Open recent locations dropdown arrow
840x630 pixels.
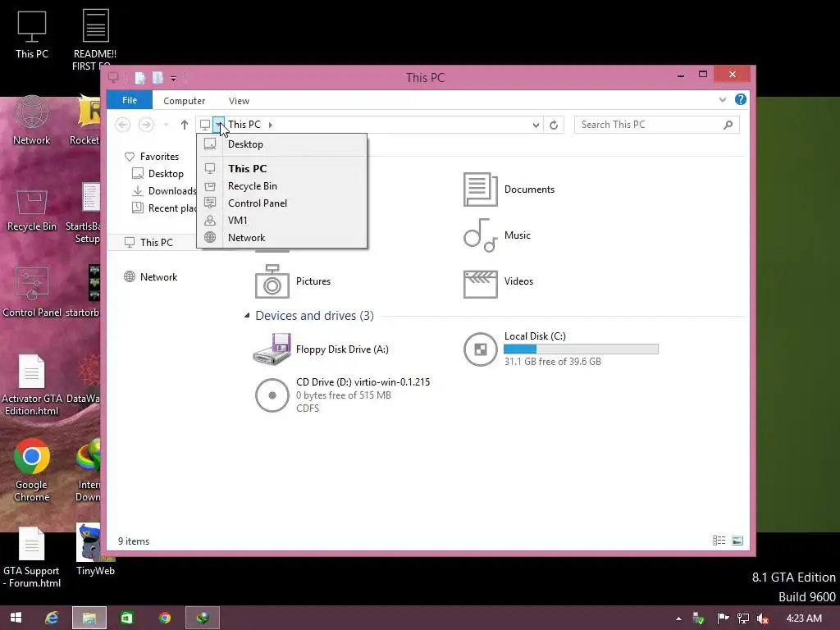tap(166, 125)
